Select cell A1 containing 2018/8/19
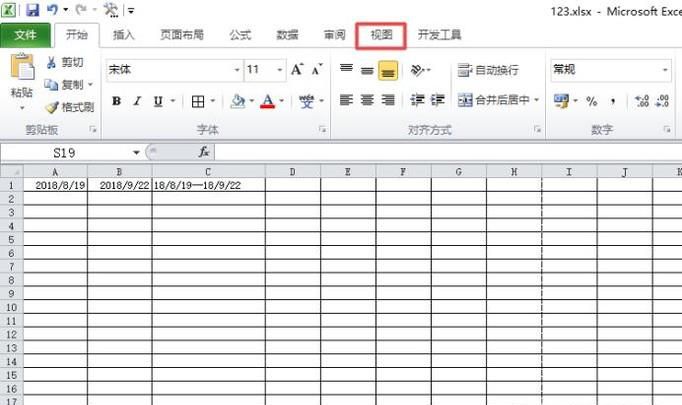 click(55, 185)
